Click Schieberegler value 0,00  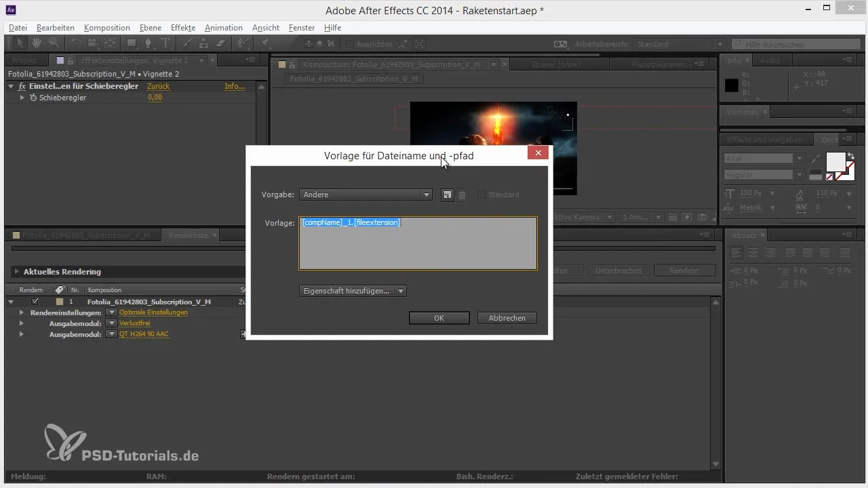tap(155, 98)
